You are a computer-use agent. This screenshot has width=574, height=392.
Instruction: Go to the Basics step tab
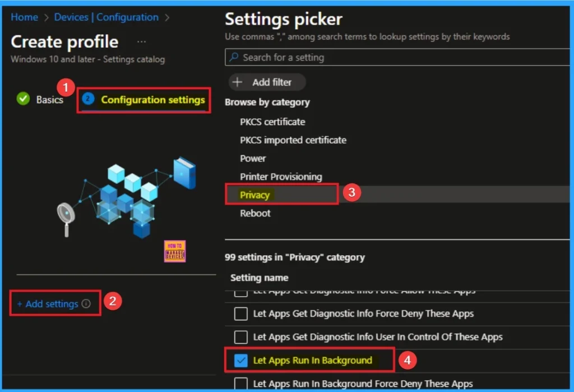click(49, 100)
